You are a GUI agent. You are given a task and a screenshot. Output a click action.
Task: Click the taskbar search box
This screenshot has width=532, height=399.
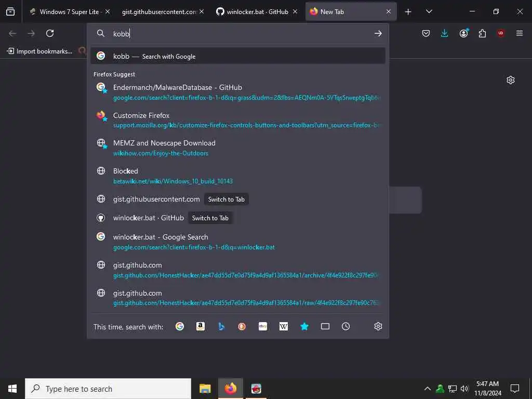point(108,389)
